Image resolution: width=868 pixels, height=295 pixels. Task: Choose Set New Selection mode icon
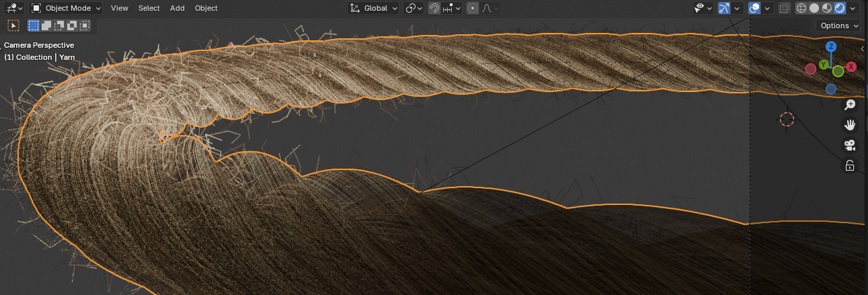tap(34, 26)
